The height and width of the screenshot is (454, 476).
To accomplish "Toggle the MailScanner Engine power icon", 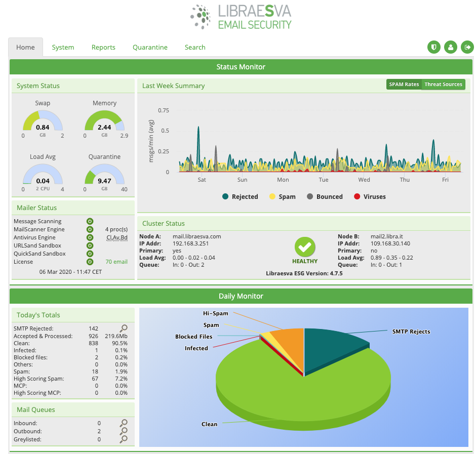I will (x=90, y=229).
